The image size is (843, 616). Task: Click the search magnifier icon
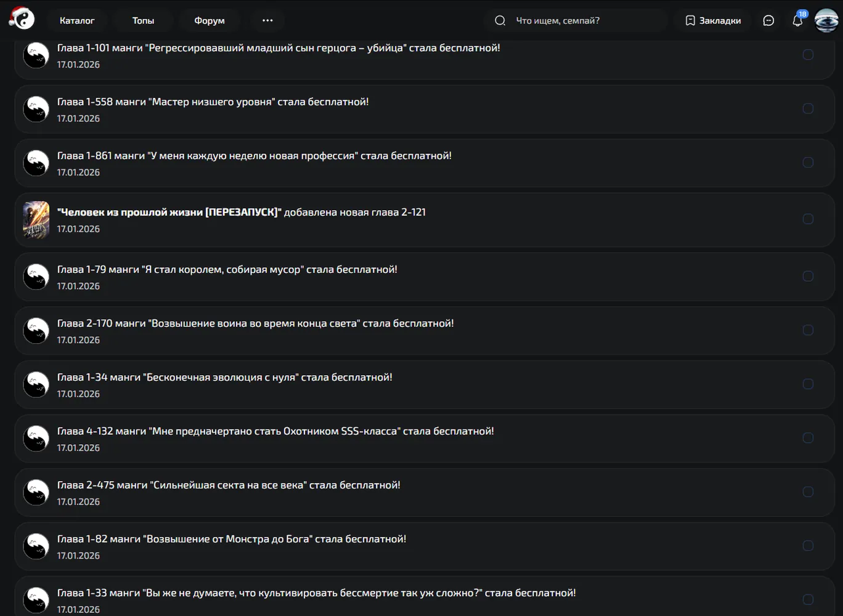point(500,20)
